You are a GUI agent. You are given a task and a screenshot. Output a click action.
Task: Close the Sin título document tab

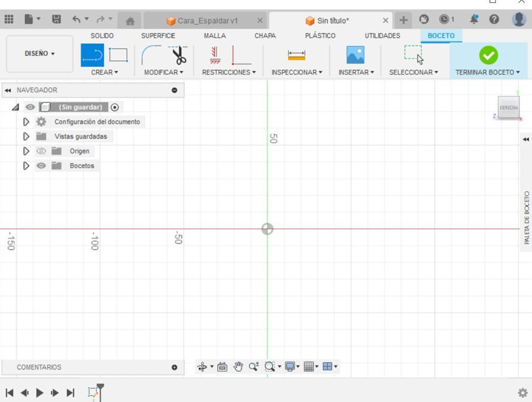(x=385, y=20)
